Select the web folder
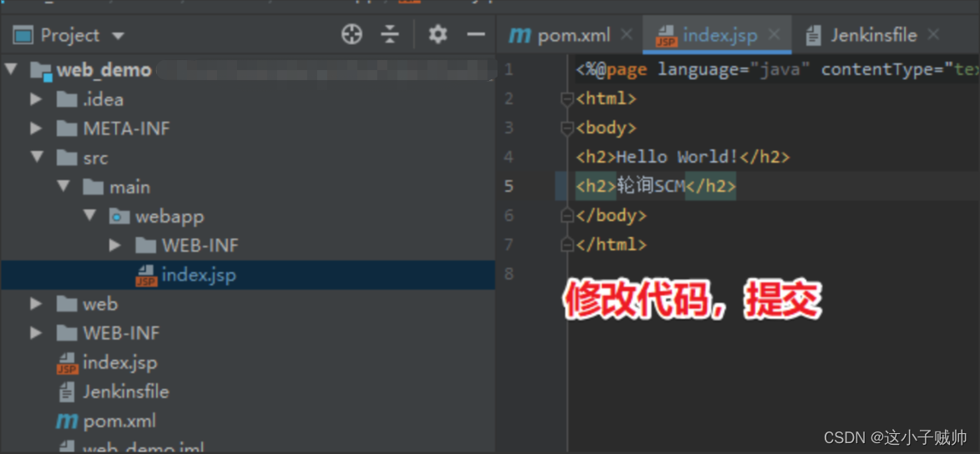 click(x=100, y=304)
